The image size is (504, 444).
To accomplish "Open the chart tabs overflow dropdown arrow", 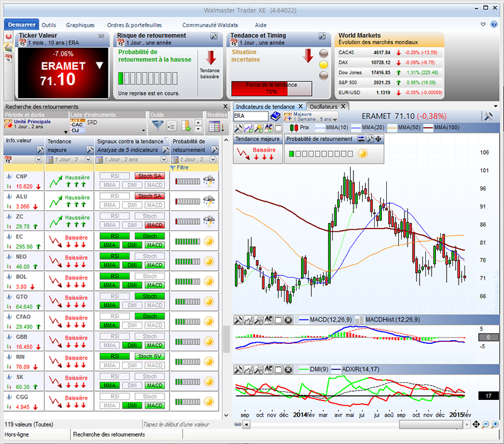I will point(496,106).
